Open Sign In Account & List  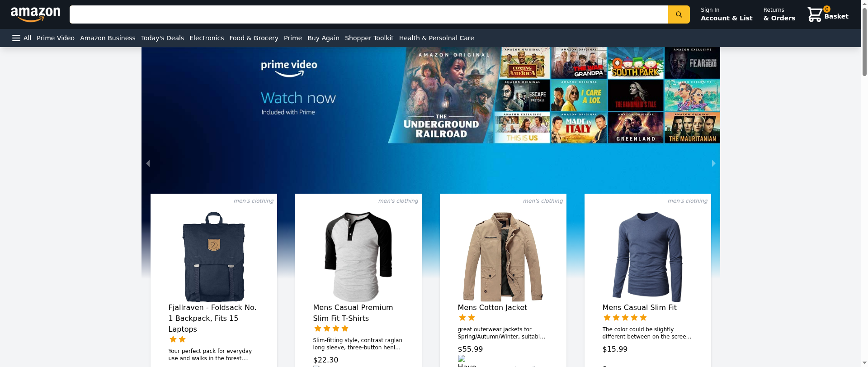click(x=726, y=14)
